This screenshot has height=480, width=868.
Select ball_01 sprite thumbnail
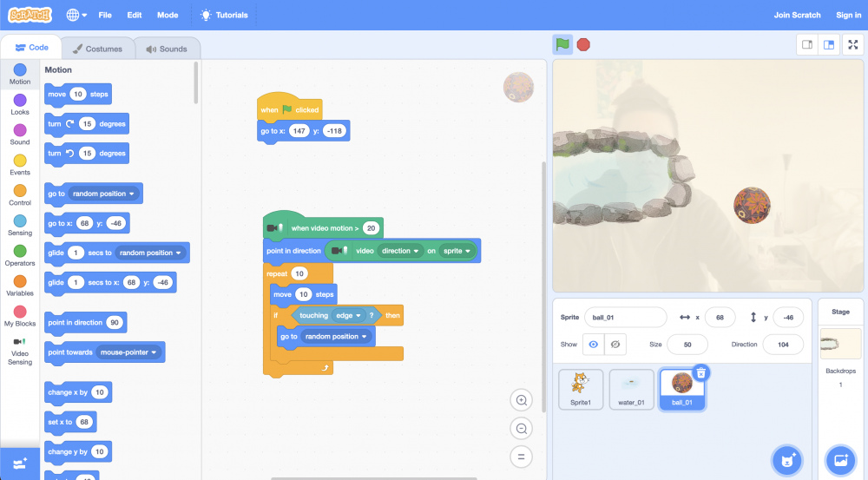click(682, 391)
